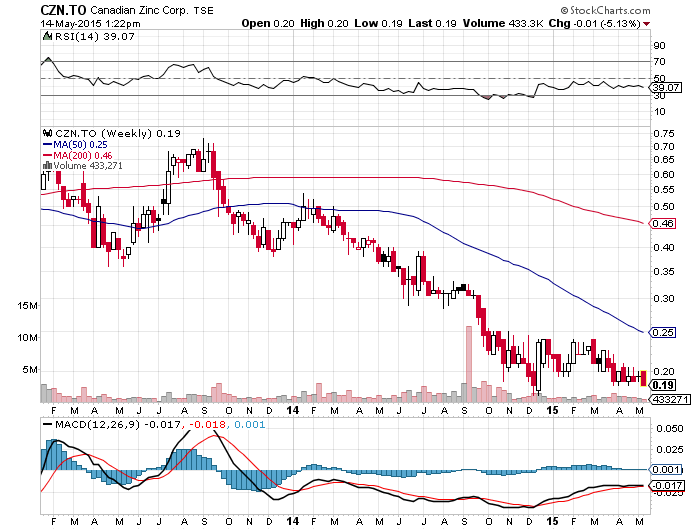This screenshot has height=530, width=700.
Task: Click the CZN.TO ticker symbol title
Action: tap(61, 8)
